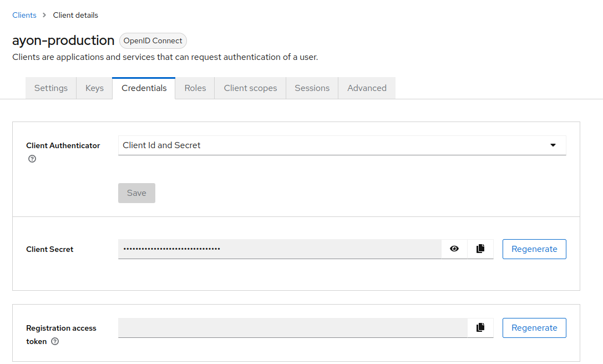Go to the Roles tab
The height and width of the screenshot is (364, 603).
pyautogui.click(x=195, y=88)
